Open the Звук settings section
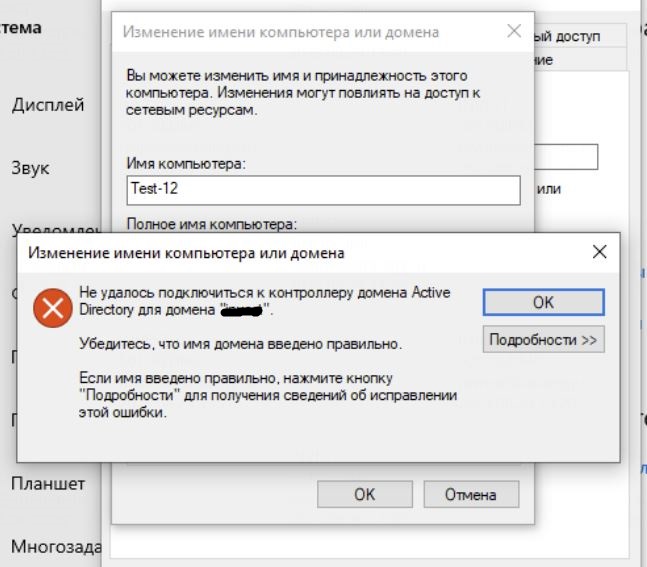Screen dimensions: 647x567 coord(30,168)
